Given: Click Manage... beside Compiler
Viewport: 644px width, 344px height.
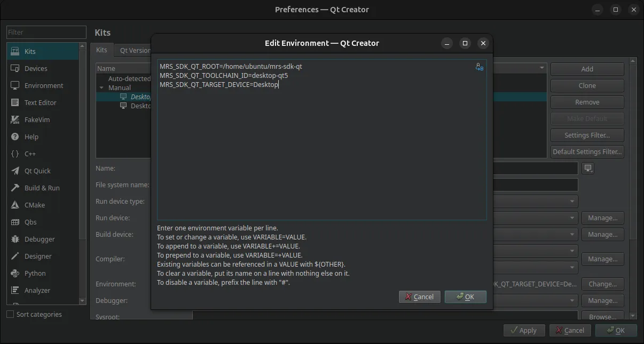Looking at the screenshot, I should pyautogui.click(x=602, y=259).
